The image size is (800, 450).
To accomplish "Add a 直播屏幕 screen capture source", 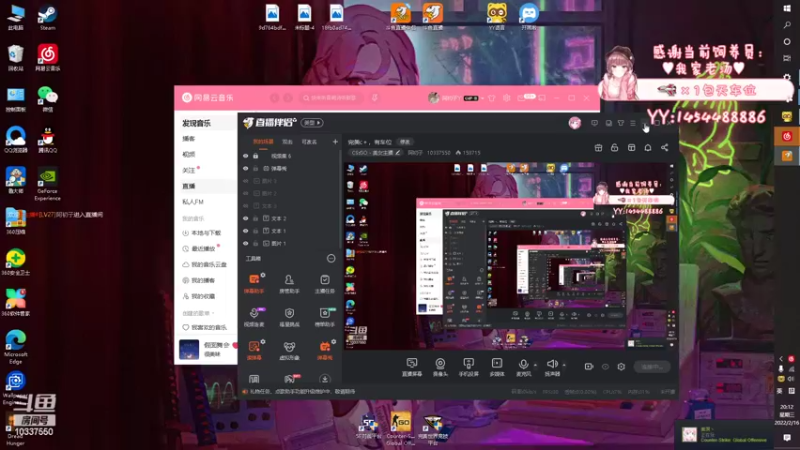I will click(412, 366).
